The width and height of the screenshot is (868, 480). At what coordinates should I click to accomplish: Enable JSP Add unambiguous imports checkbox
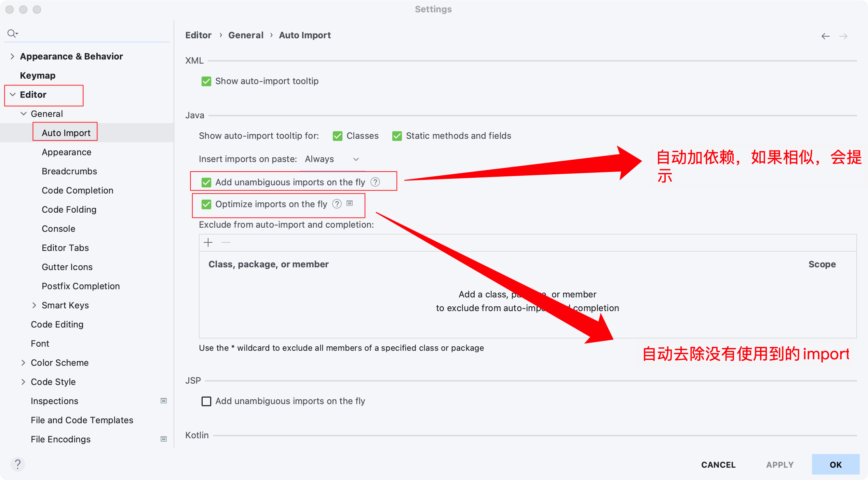tap(206, 401)
